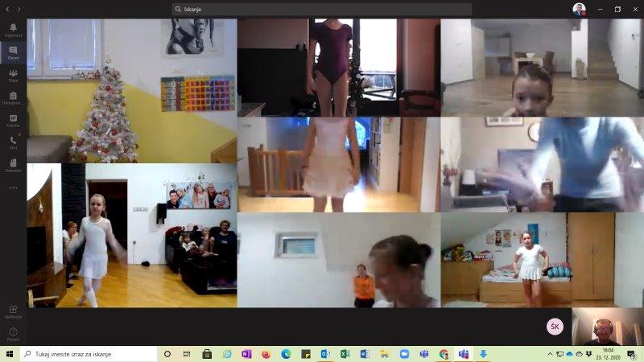This screenshot has height=362, width=644.
Task: Open the Klici calls section
Action: 13,142
